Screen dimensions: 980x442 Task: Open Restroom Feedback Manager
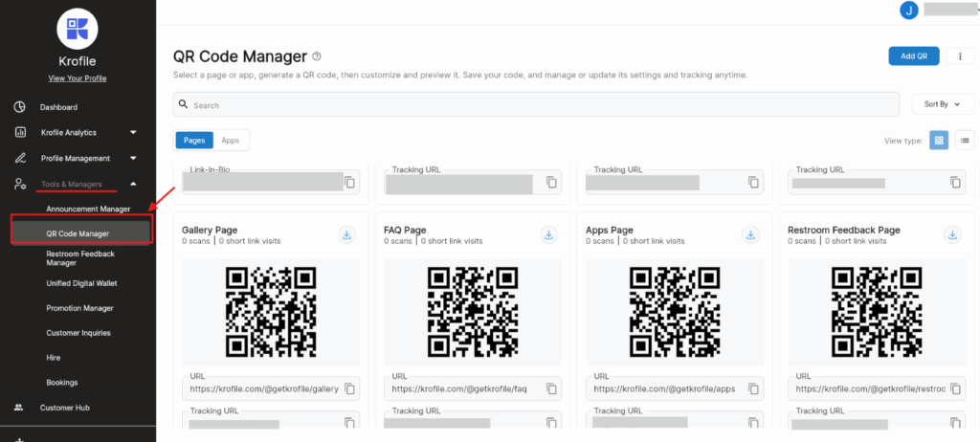click(x=80, y=258)
